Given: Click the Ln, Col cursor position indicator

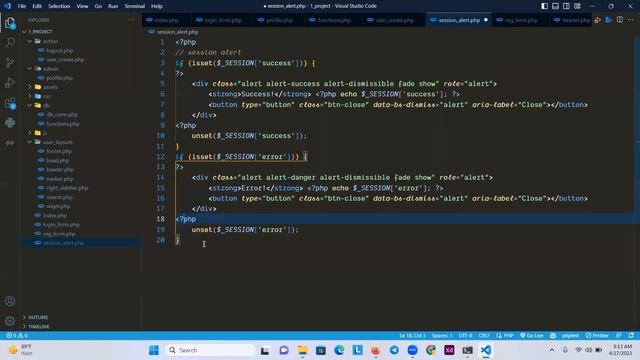Looking at the screenshot, I should coord(412,336).
